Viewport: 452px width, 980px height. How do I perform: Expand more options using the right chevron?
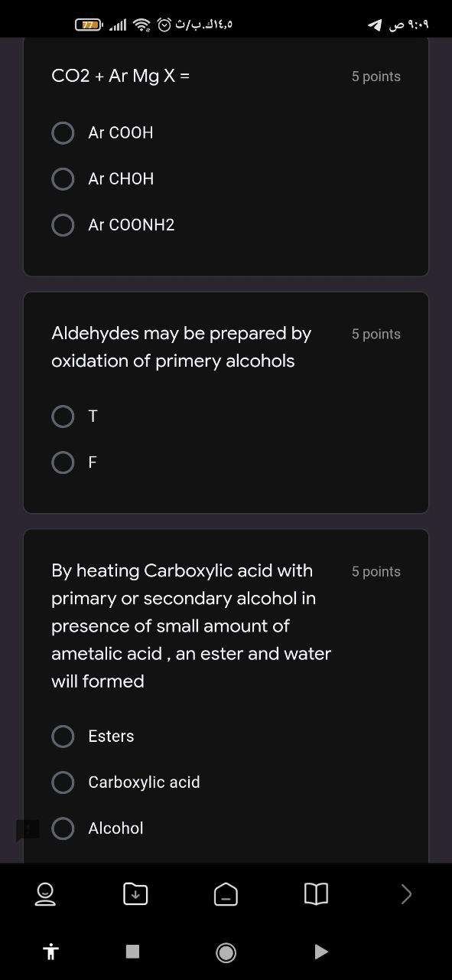click(x=406, y=893)
